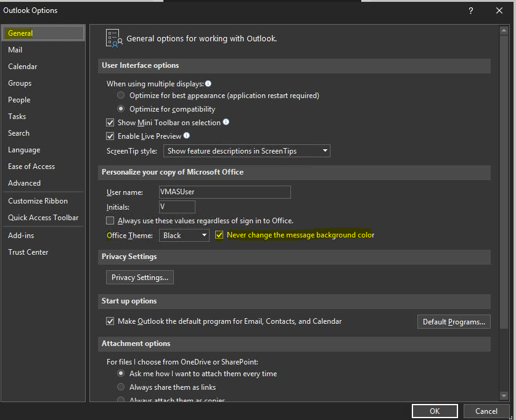The width and height of the screenshot is (516, 420).
Task: Open the Mail options category
Action: click(x=43, y=50)
